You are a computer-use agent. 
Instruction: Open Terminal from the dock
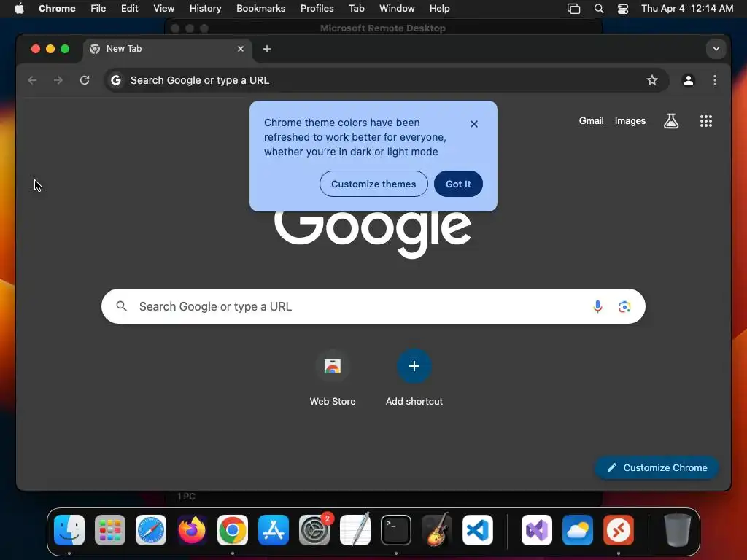click(396, 530)
